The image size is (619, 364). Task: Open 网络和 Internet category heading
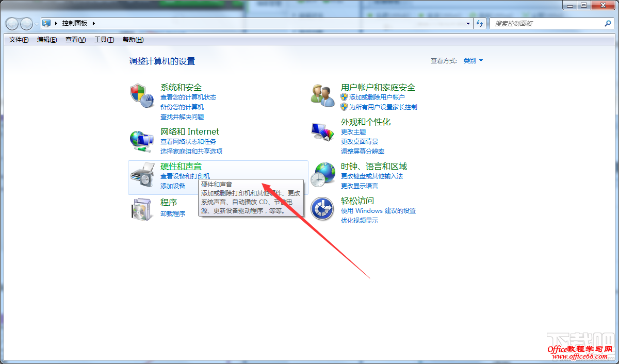coord(190,131)
